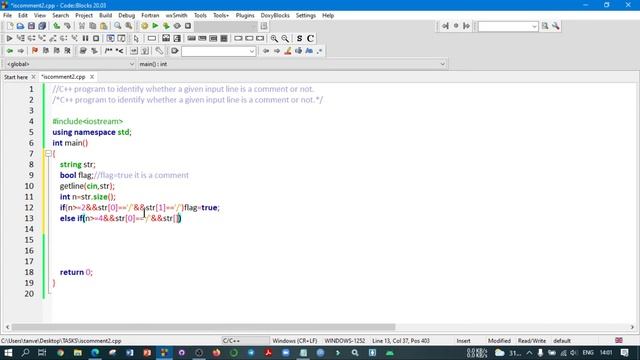Image resolution: width=640 pixels, height=360 pixels.
Task: Zoom out with the magnifier minus icon
Action: pos(285,38)
